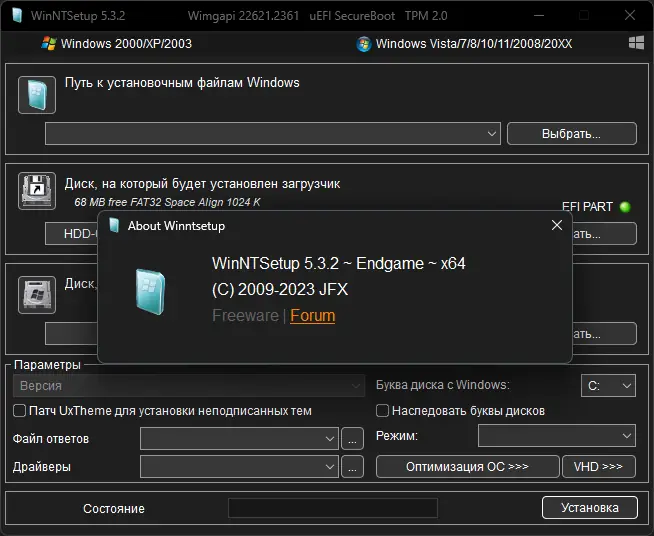Click the uEFI SecureBoot title bar text
654x536 pixels.
pos(352,16)
